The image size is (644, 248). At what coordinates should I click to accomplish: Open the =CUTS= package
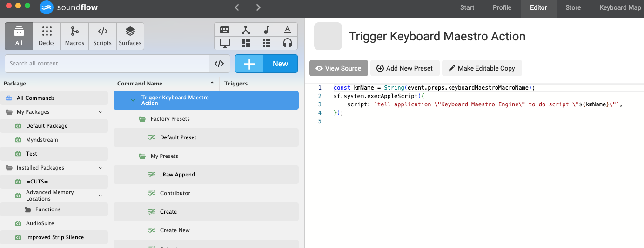point(54,182)
